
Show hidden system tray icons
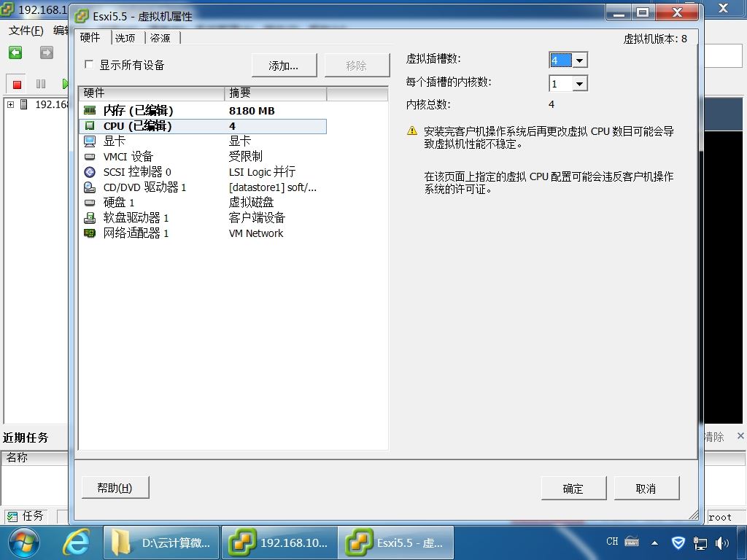point(655,542)
